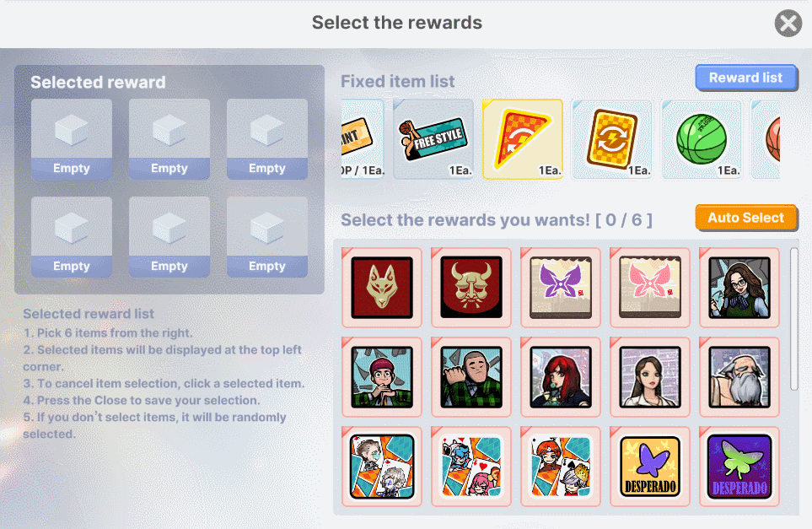Click the green basketball fixed item
Screen dimensions: 812x529
(702, 139)
